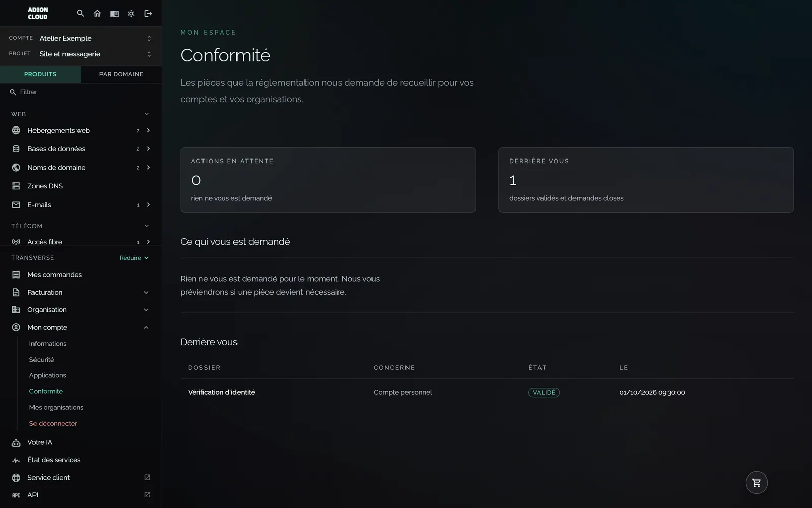
Task: Expand the Facturation section
Action: (81, 292)
